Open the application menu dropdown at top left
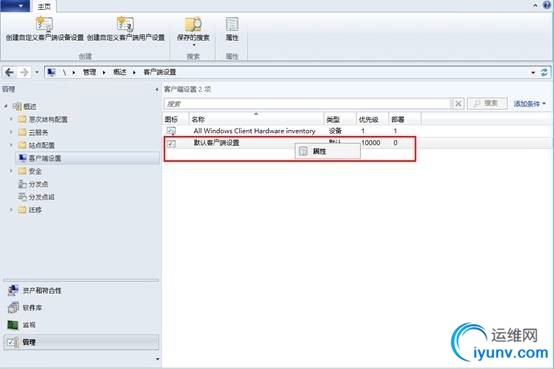 coord(15,6)
